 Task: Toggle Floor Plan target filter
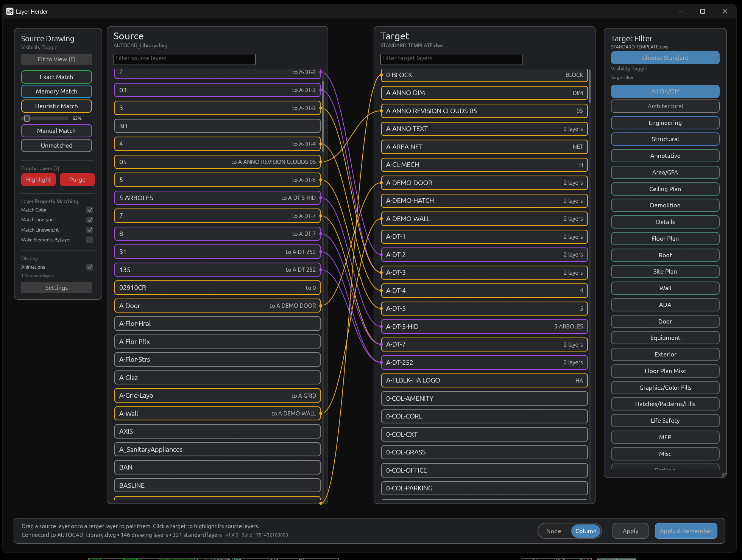pyautogui.click(x=665, y=238)
